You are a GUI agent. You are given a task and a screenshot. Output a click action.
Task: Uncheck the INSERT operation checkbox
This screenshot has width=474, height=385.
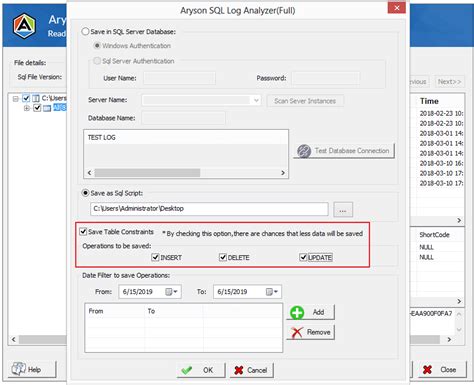click(155, 257)
